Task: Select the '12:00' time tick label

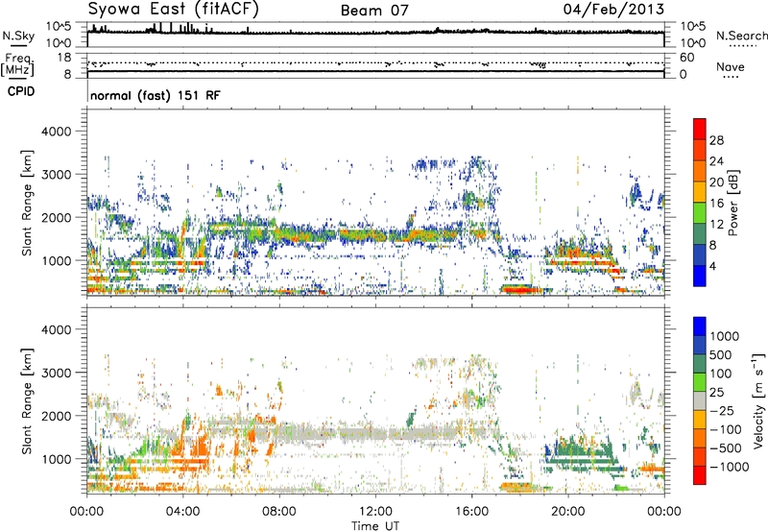Action: click(x=375, y=512)
